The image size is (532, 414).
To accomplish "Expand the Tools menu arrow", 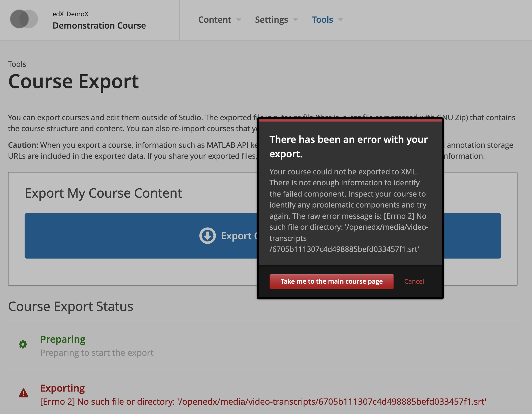I will coord(340,20).
